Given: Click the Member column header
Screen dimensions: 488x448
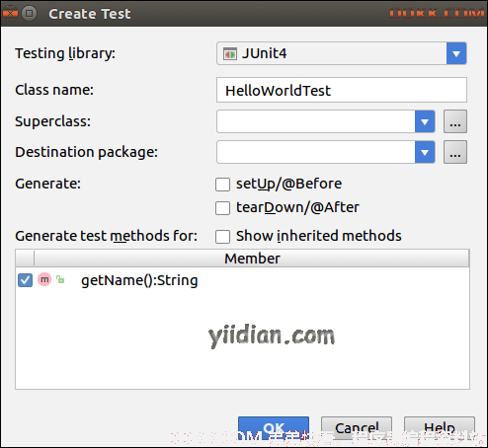Looking at the screenshot, I should pos(252,259).
